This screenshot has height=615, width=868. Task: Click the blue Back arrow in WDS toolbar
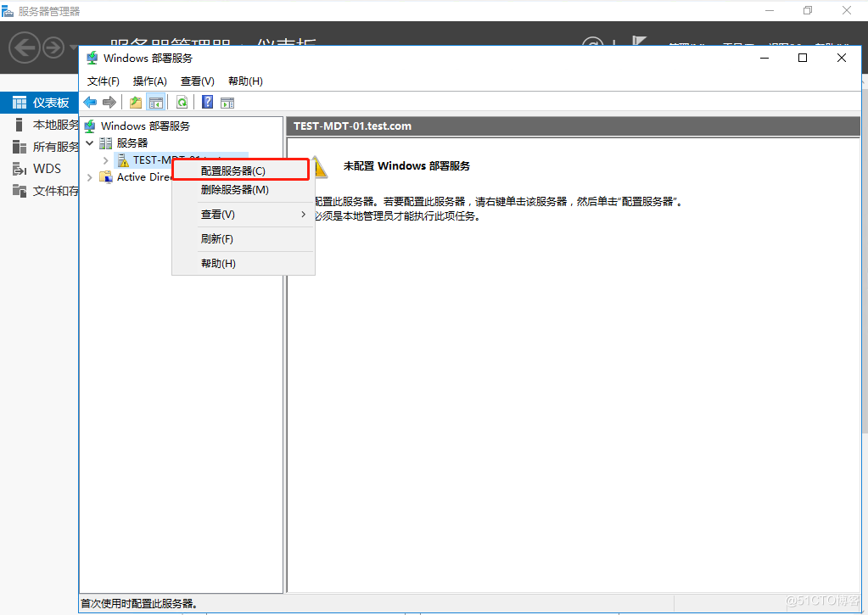pos(90,103)
